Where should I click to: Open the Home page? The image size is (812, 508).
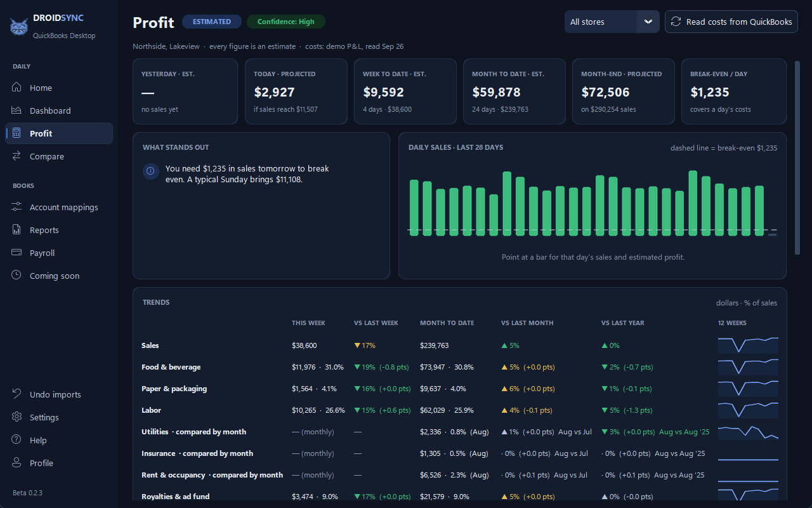tap(59, 88)
